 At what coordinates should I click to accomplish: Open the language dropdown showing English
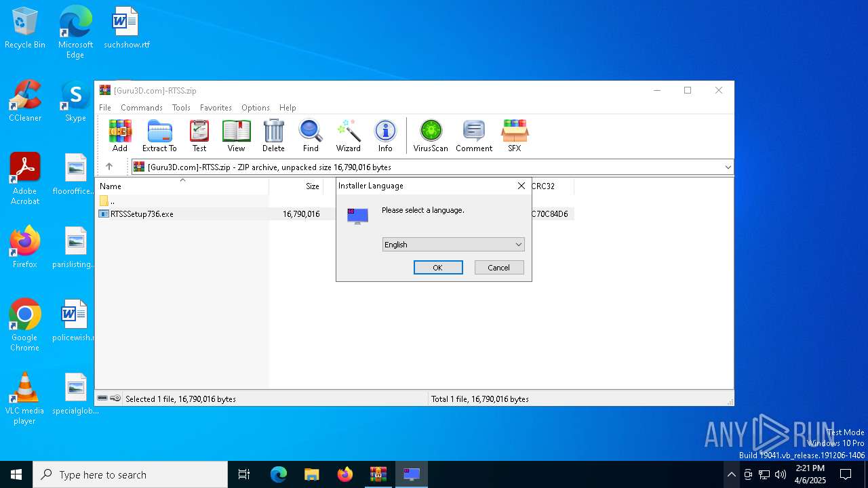pos(453,245)
